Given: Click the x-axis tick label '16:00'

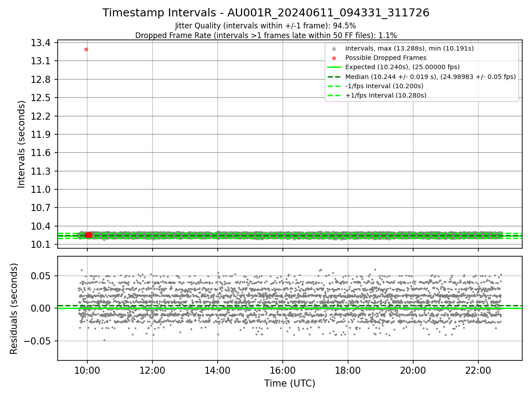Looking at the screenshot, I should tap(283, 370).
